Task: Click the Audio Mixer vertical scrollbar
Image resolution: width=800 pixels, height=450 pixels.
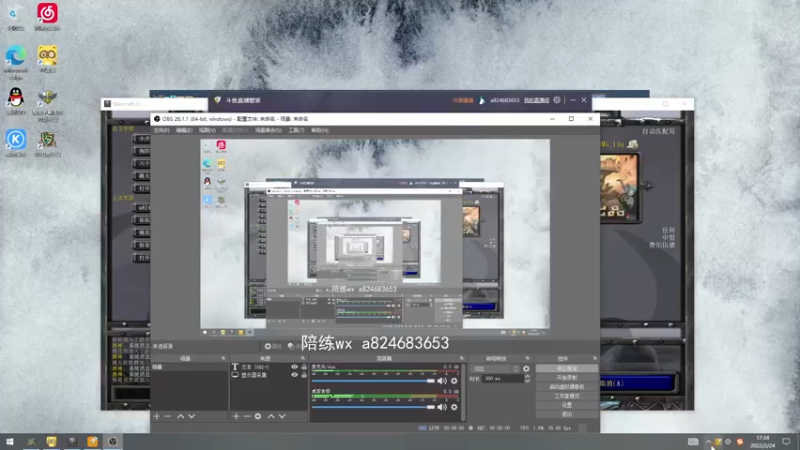Action: click(x=463, y=392)
